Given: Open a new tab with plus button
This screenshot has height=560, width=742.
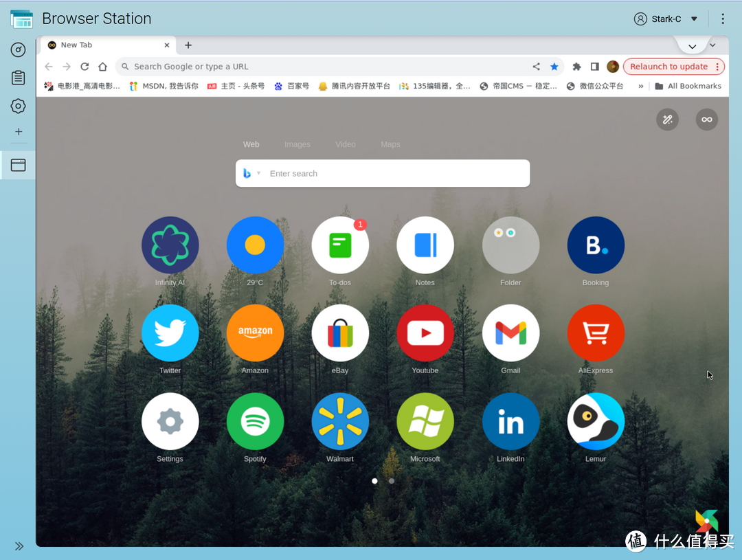Looking at the screenshot, I should tap(188, 45).
